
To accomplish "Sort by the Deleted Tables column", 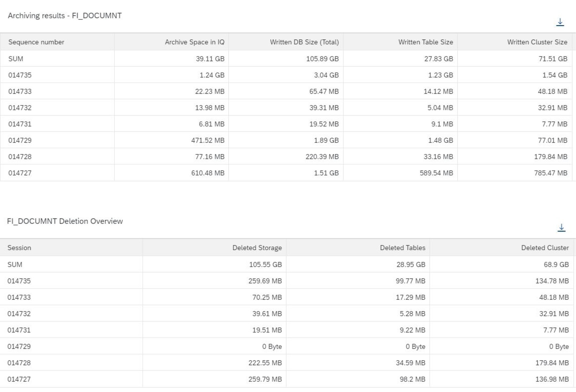I will point(402,248).
